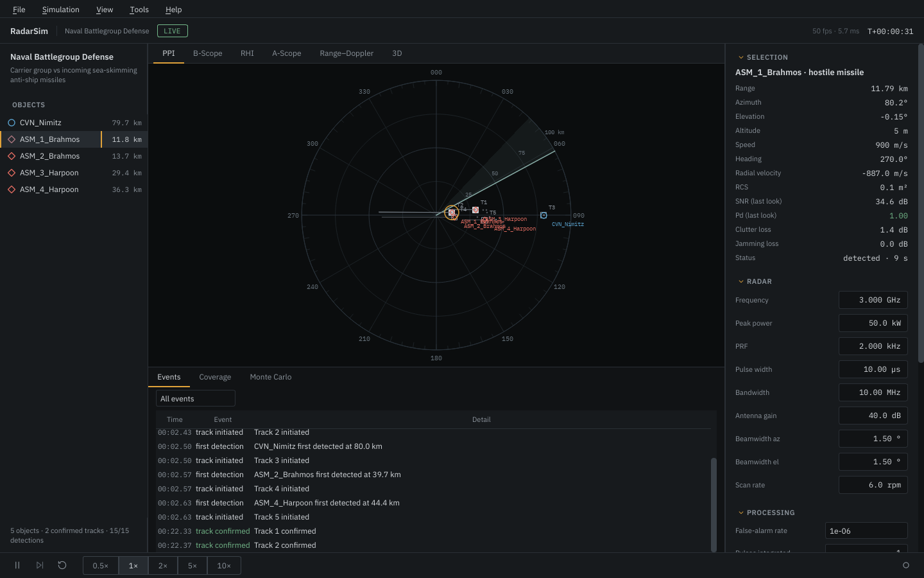Click the diamond icon beside ASM_2_Brahmos
The height and width of the screenshot is (578, 924).
point(12,156)
